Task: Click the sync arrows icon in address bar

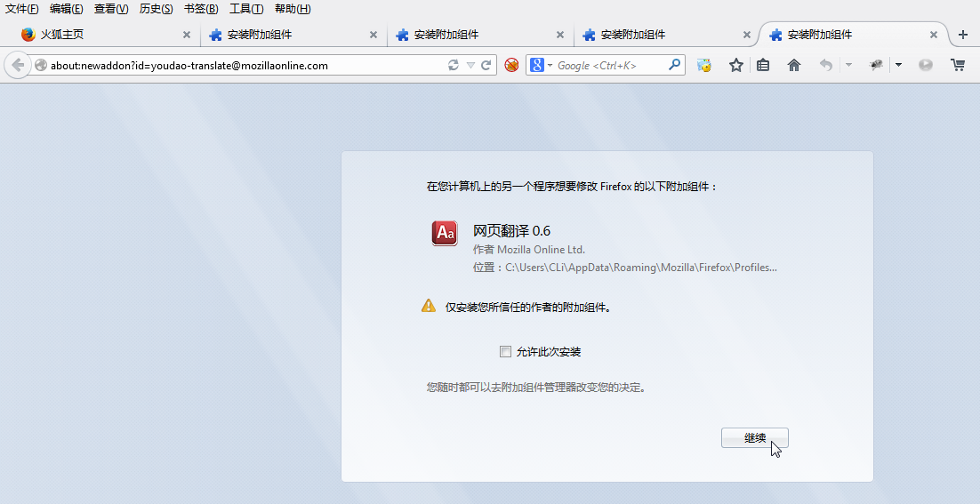Action: point(454,65)
